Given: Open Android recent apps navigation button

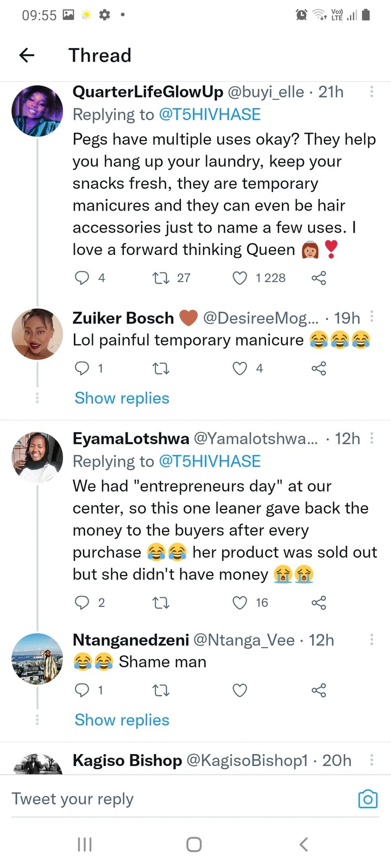Looking at the screenshot, I should 85,844.
